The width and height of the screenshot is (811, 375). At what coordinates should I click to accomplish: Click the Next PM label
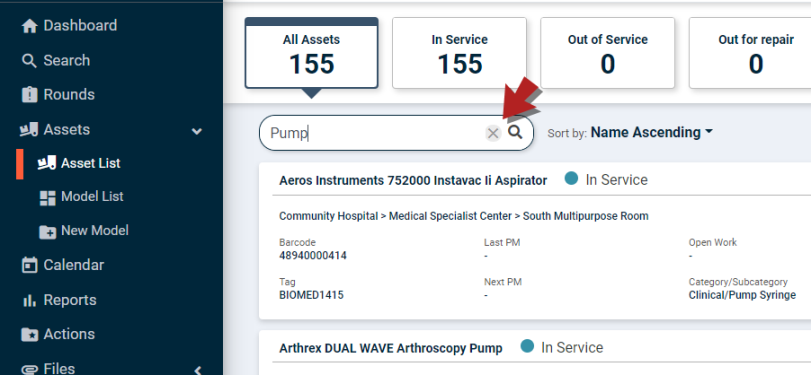point(503,282)
